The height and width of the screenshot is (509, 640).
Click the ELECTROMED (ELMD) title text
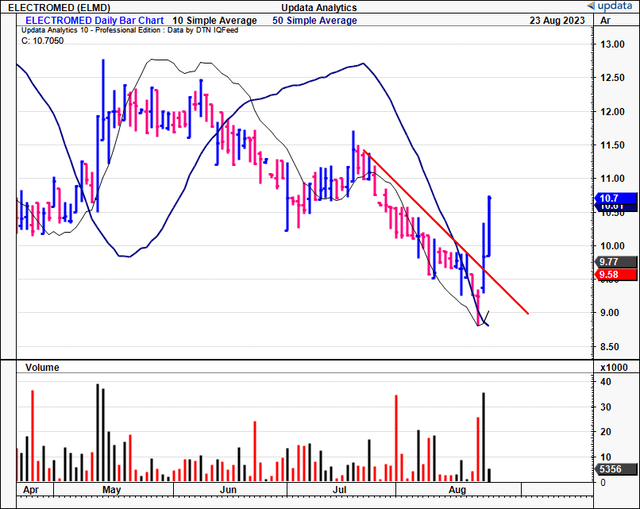(60, 7)
